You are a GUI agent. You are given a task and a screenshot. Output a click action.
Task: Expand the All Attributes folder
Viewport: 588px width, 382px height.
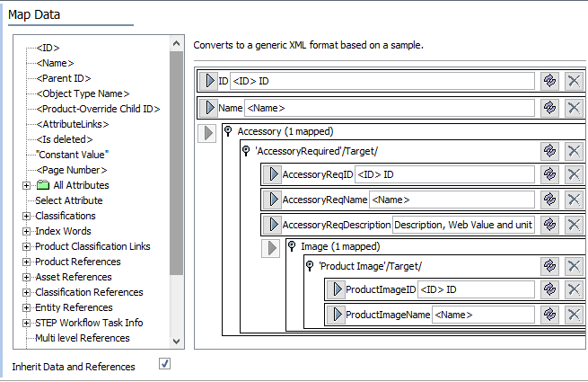point(26,185)
